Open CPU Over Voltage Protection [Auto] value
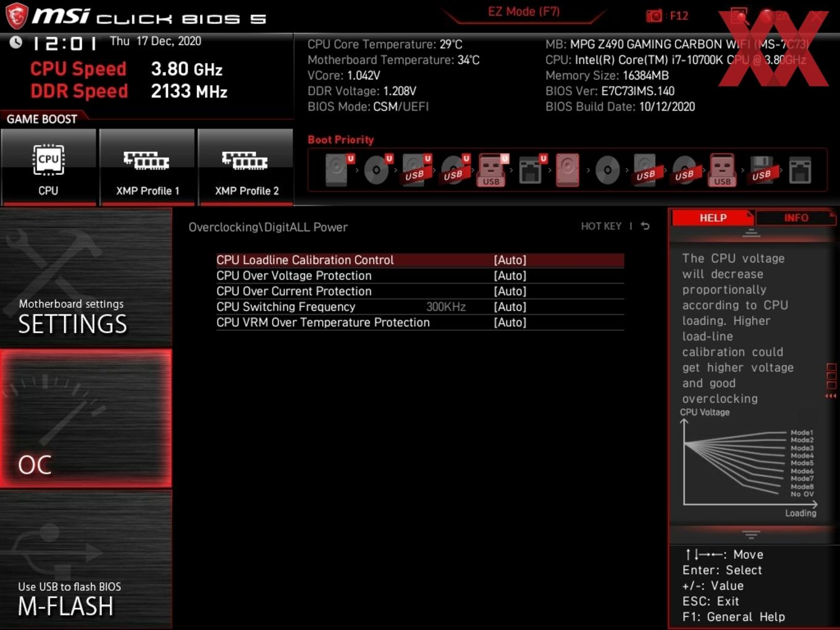Image resolution: width=840 pixels, height=630 pixels. (510, 275)
